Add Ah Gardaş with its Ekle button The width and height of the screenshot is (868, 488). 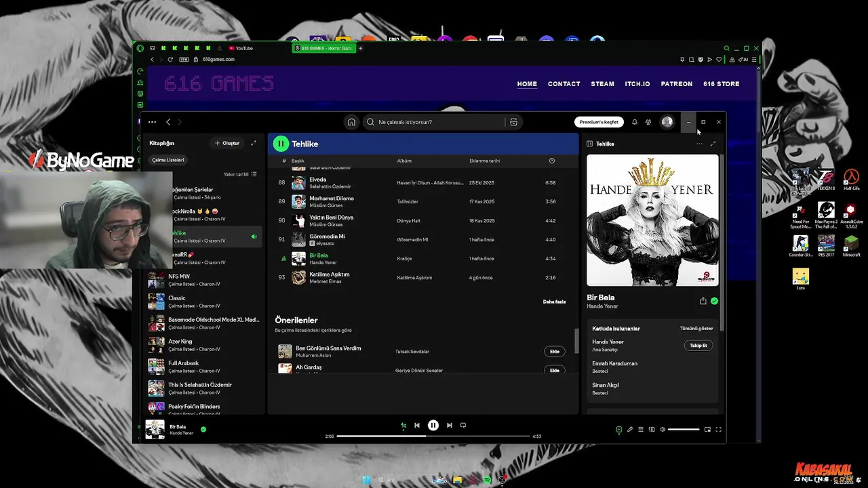(x=554, y=370)
